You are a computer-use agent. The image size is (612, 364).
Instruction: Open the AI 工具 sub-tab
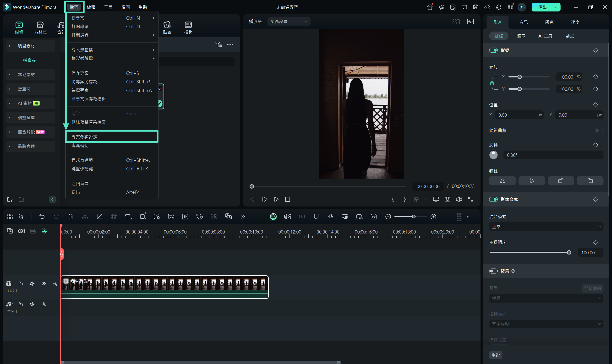[x=545, y=36]
